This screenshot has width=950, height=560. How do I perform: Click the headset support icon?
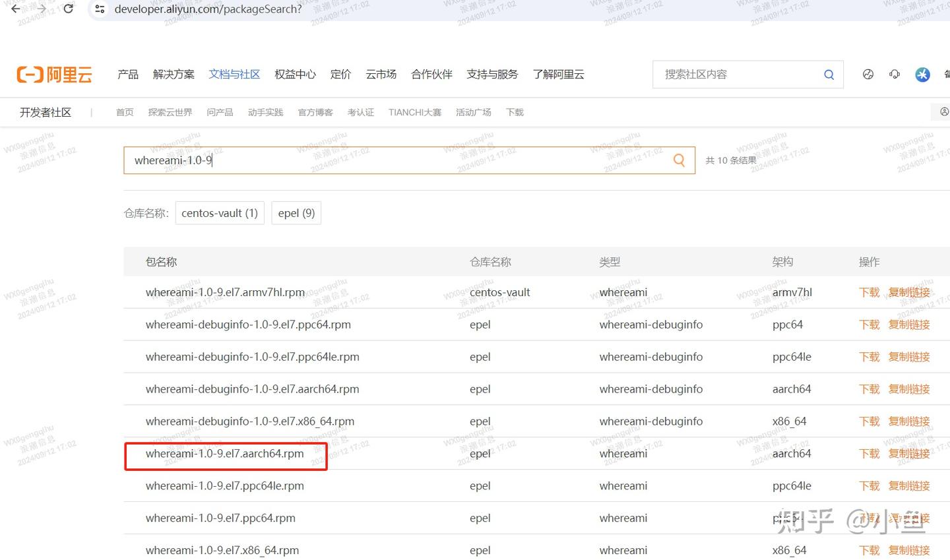(895, 75)
